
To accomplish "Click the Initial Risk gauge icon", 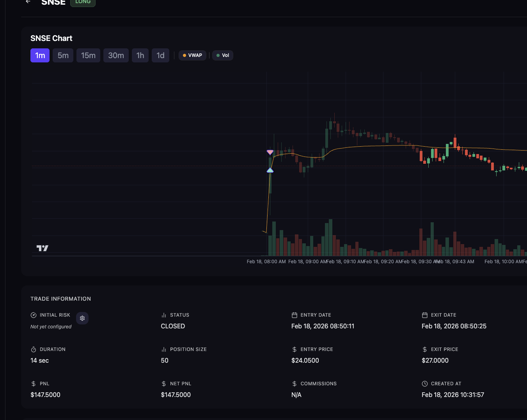I will click(34, 315).
